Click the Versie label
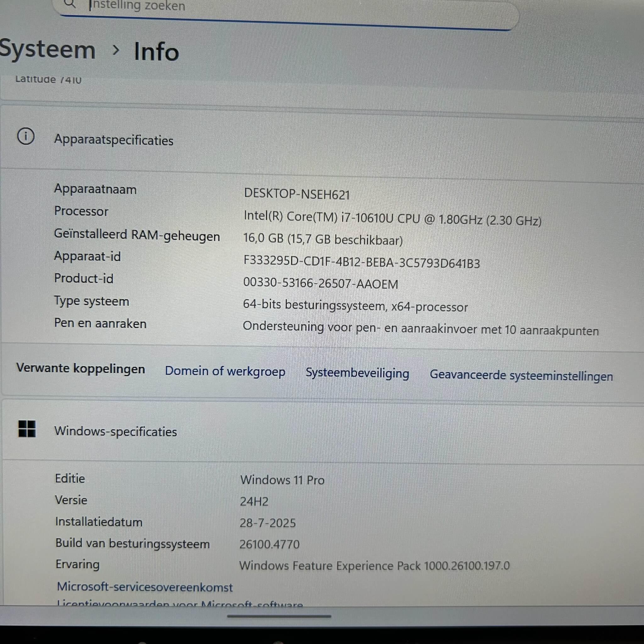644x644 pixels. click(71, 500)
